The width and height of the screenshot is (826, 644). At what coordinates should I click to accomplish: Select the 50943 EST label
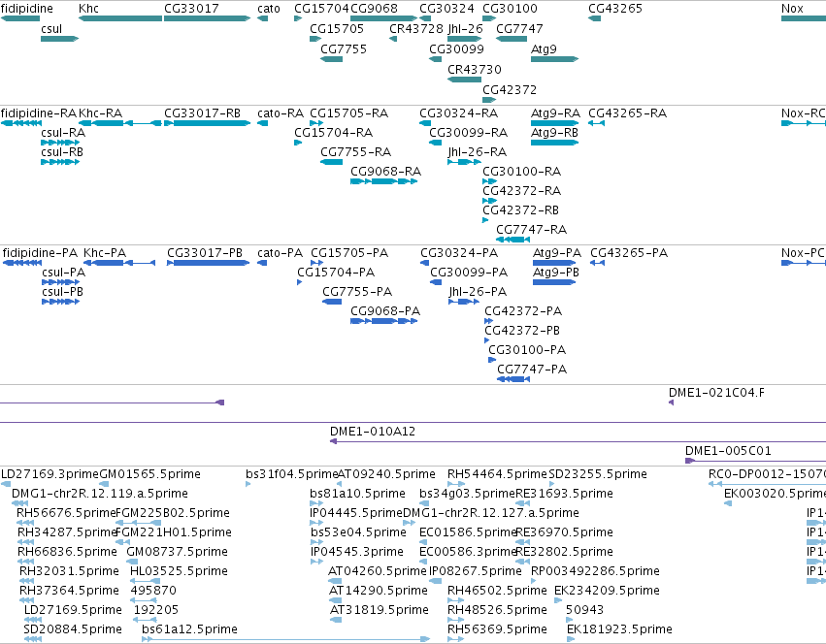584,610
